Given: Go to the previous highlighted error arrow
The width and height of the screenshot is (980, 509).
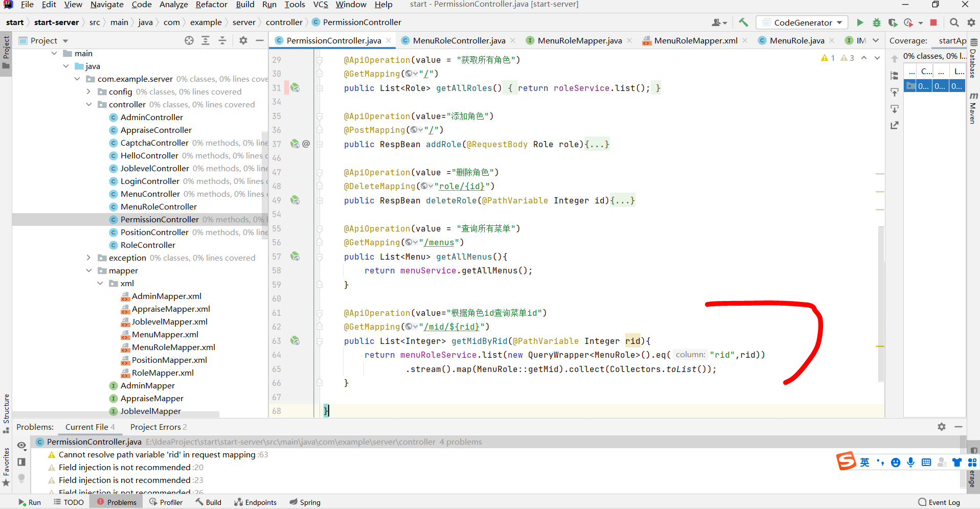Looking at the screenshot, I should pyautogui.click(x=864, y=58).
